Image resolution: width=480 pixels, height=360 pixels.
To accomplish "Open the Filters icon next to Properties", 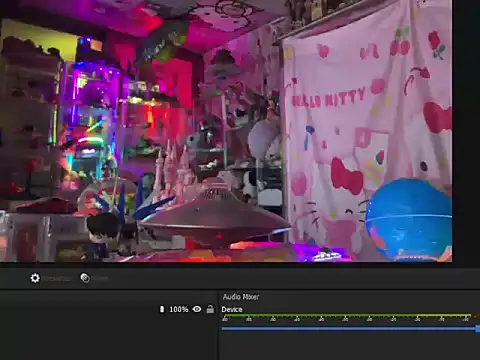I will [85, 278].
